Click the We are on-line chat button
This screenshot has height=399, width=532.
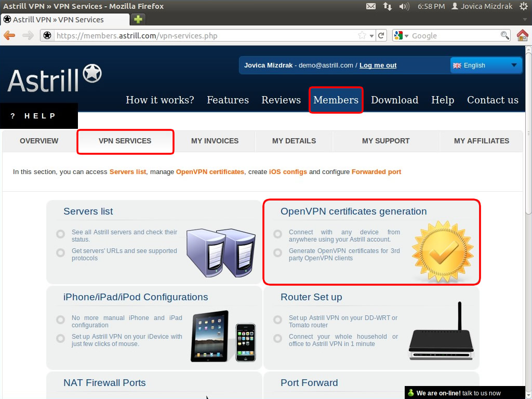coord(465,393)
